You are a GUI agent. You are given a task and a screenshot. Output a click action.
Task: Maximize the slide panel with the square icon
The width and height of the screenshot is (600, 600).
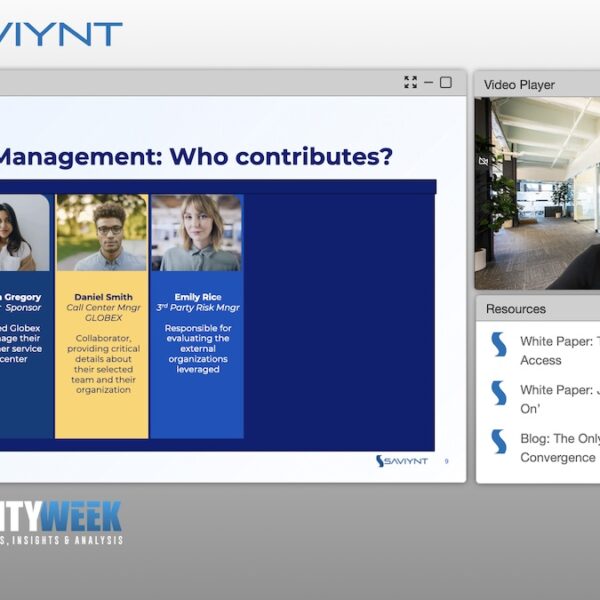click(x=446, y=82)
